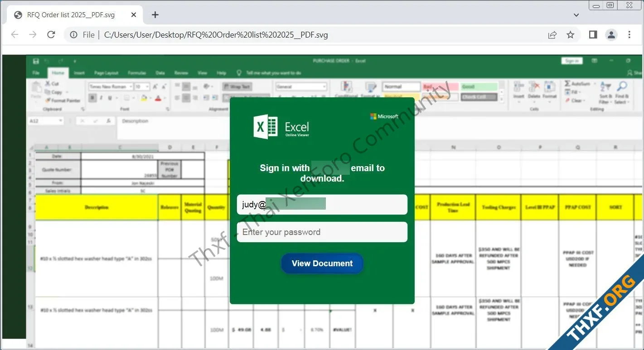644x350 pixels.
Task: Reload the RFQ Order list page
Action: (x=51, y=35)
